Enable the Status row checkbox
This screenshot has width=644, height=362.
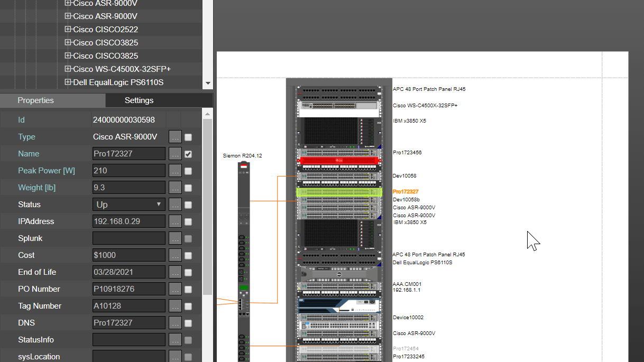tap(188, 205)
